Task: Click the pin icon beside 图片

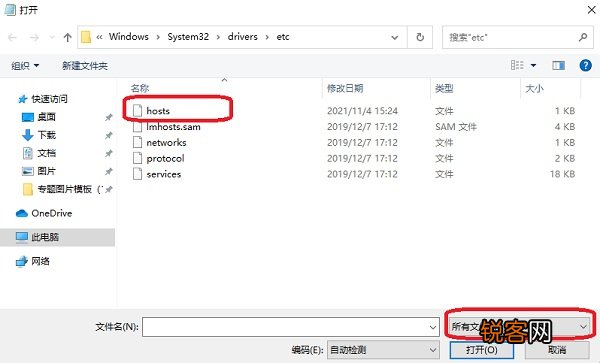Action: (109, 171)
